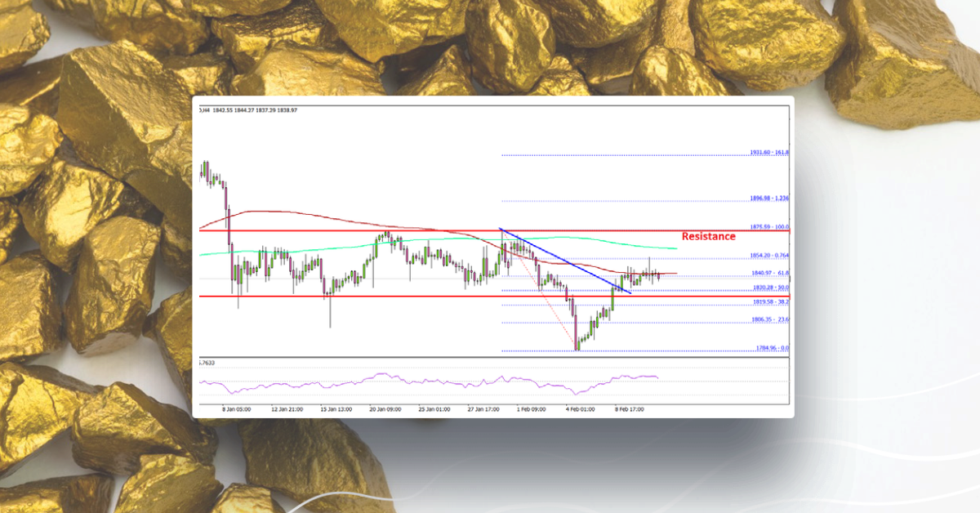The image size is (980, 513).
Task: Click the red Resistance label
Action: 710,236
